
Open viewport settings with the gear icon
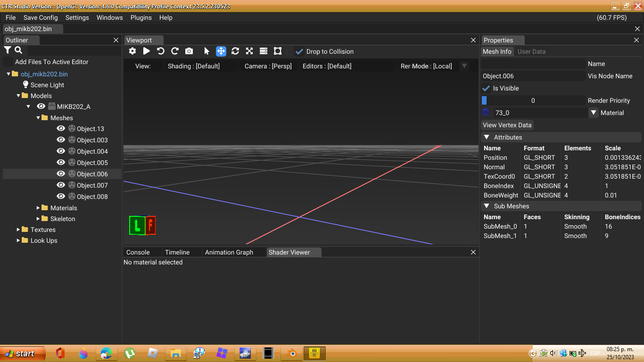tap(132, 51)
